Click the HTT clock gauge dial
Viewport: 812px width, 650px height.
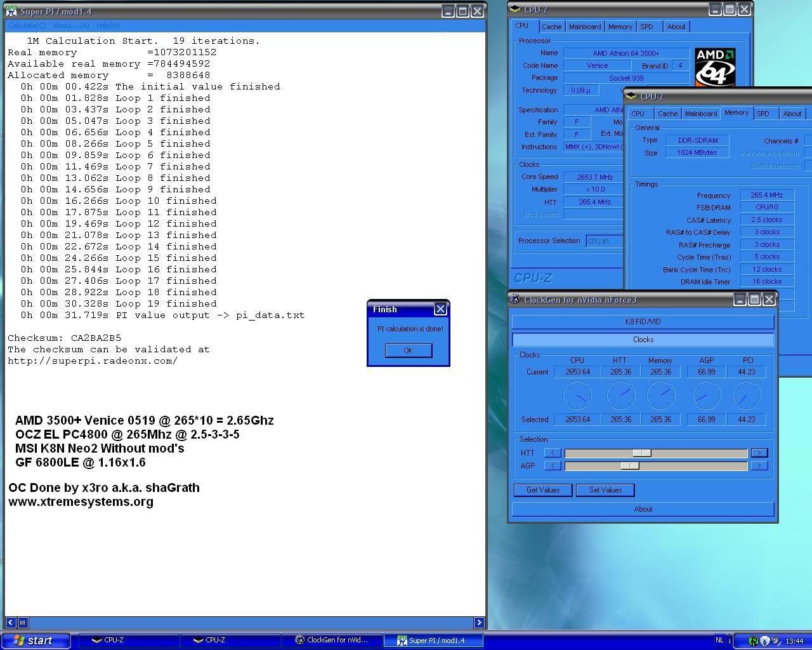(x=621, y=395)
